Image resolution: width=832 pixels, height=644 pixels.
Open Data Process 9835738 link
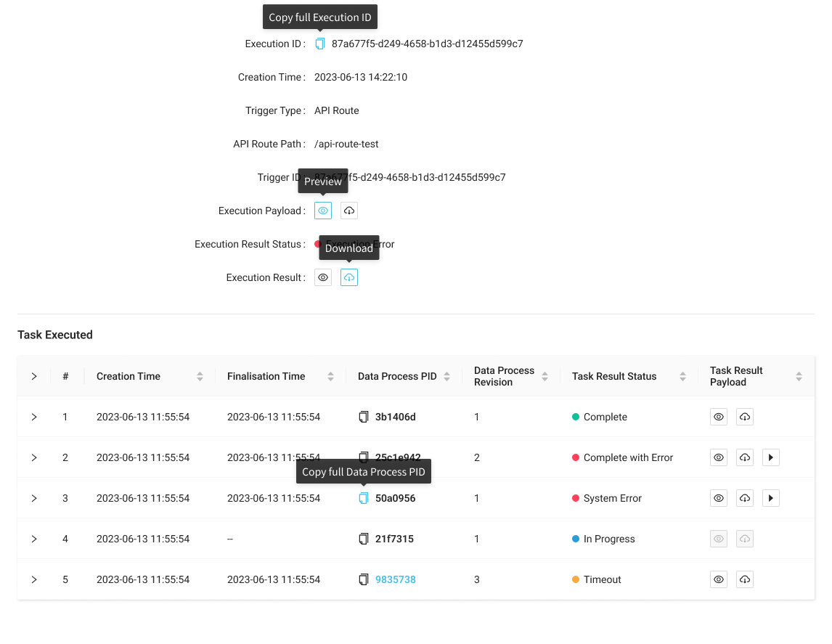coord(396,579)
